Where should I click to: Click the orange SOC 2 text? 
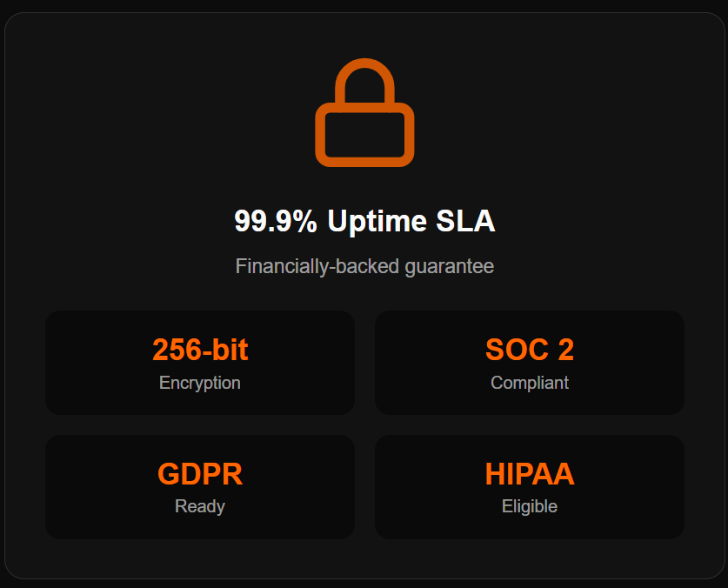tap(529, 350)
